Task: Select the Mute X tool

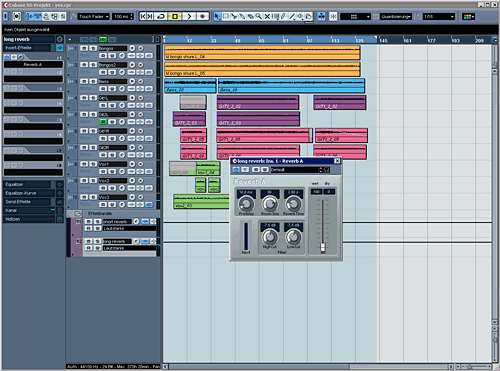Action: pos(267,16)
